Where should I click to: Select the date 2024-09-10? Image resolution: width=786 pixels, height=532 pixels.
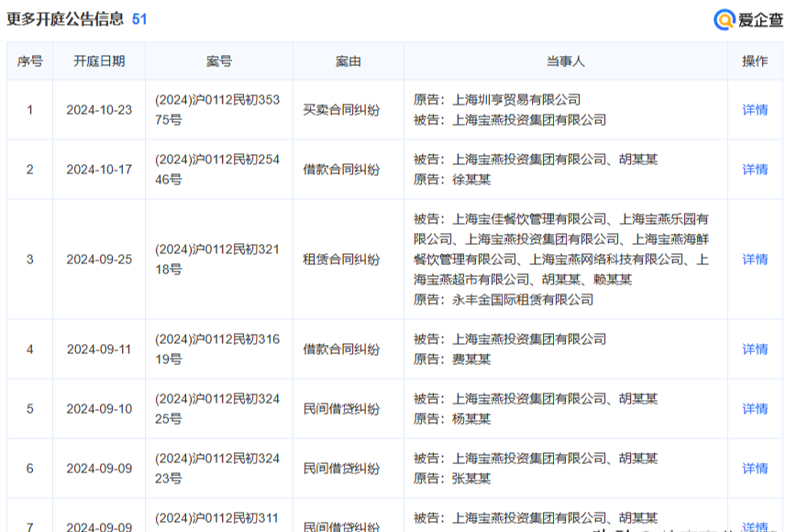[99, 409]
